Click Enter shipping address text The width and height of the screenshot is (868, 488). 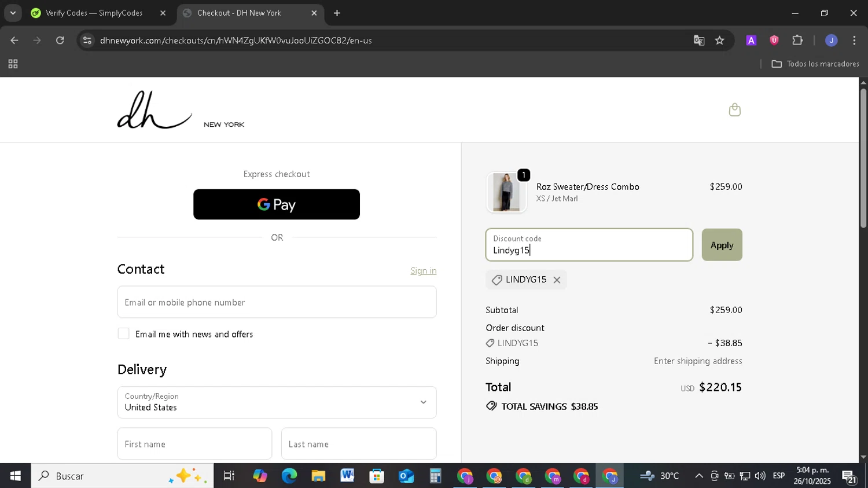point(698,361)
